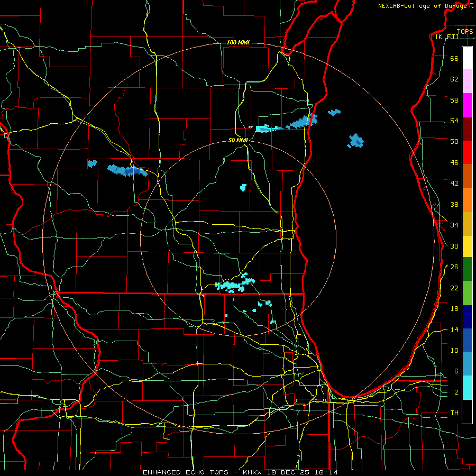Click the 58 scale value

click(x=454, y=100)
